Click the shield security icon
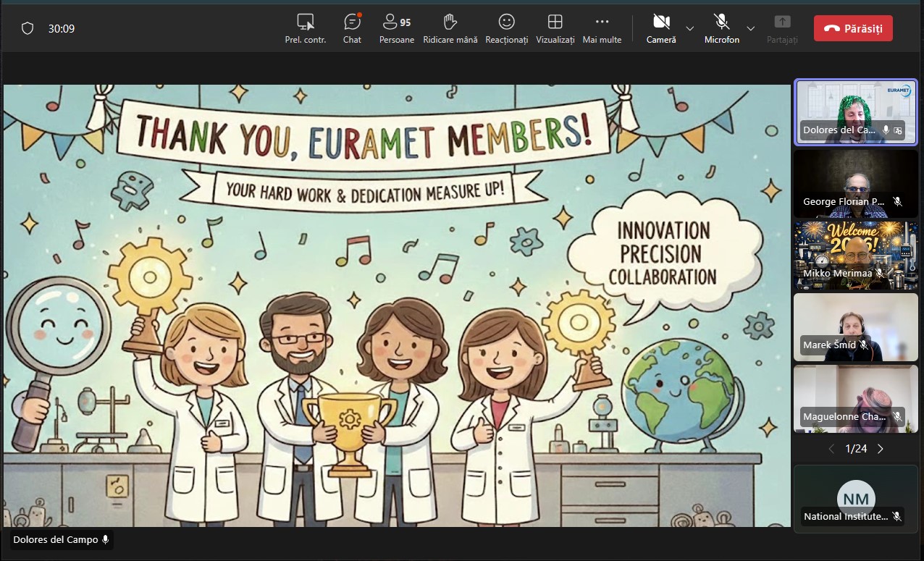The height and width of the screenshot is (561, 924). click(28, 28)
